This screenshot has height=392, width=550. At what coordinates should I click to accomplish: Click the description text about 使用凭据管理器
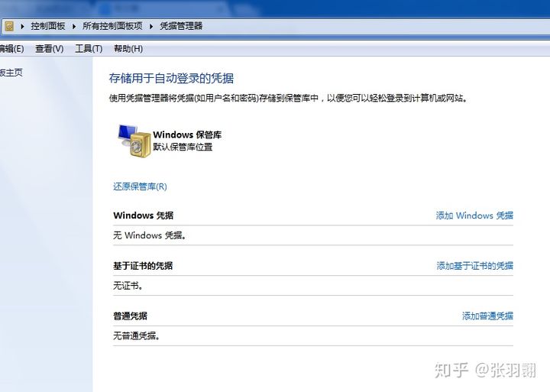click(288, 98)
